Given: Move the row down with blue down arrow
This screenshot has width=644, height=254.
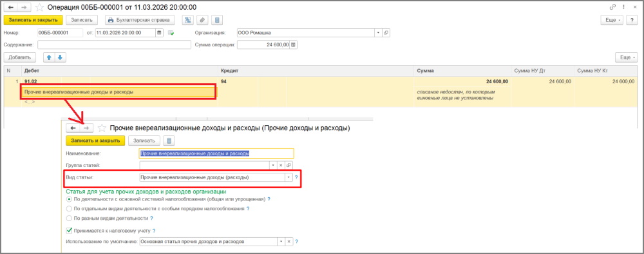Looking at the screenshot, I should coord(61,57).
